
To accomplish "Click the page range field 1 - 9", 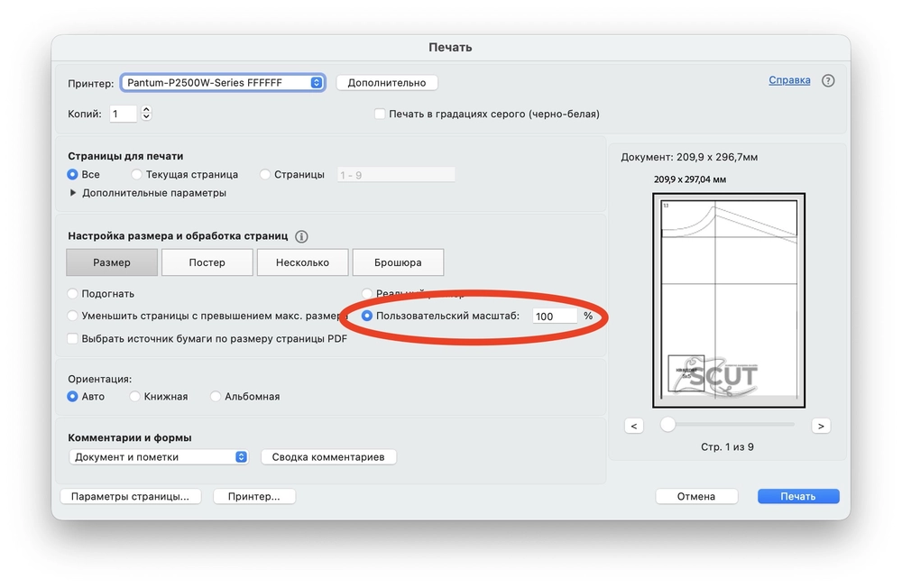I will coord(396,175).
